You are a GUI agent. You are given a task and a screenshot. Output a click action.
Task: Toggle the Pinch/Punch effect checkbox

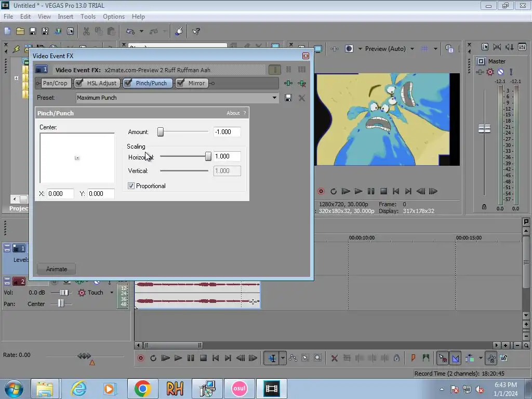128,83
